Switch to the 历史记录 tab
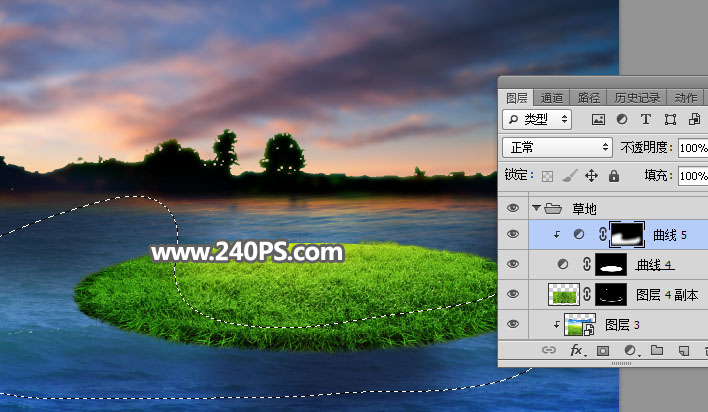Viewport: 708px width, 412px height. tap(635, 97)
